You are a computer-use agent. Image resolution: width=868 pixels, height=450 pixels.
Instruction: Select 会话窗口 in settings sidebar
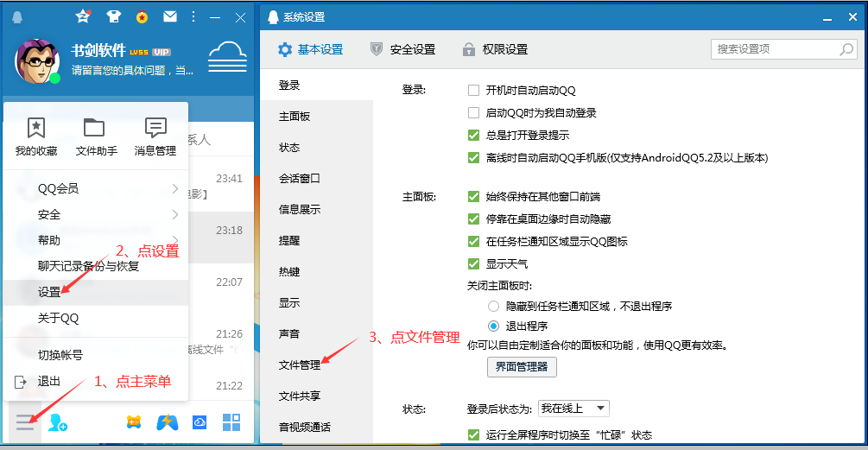tap(316, 178)
